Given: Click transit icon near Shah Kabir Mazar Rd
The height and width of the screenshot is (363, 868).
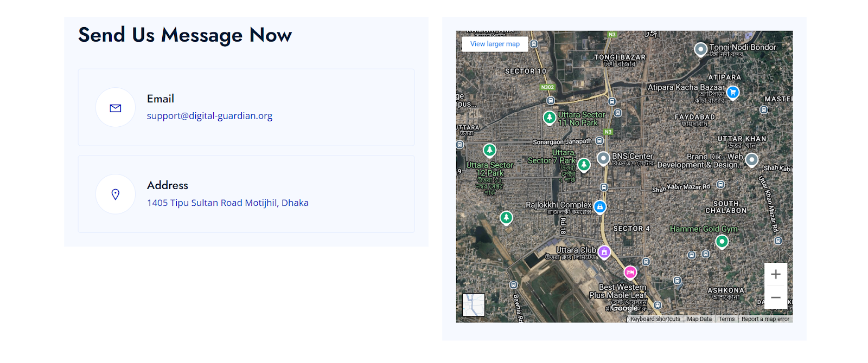Looking at the screenshot, I should (720, 184).
